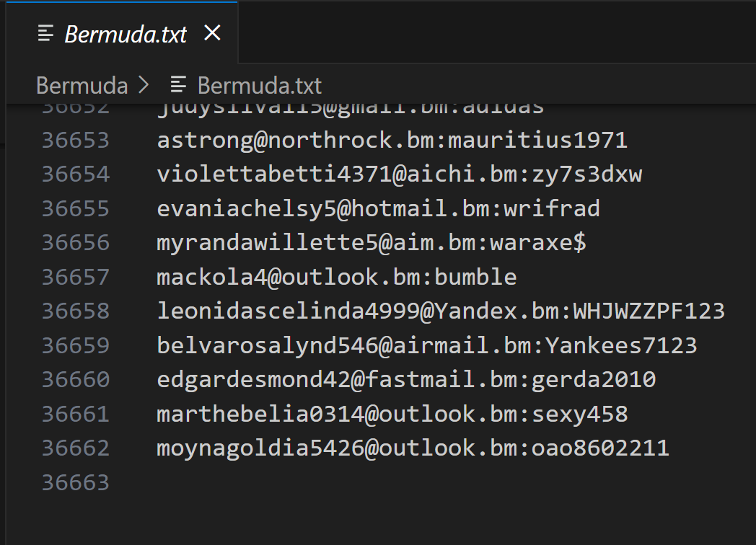Click the file icon on the Bermuda.txt tab

[46, 33]
